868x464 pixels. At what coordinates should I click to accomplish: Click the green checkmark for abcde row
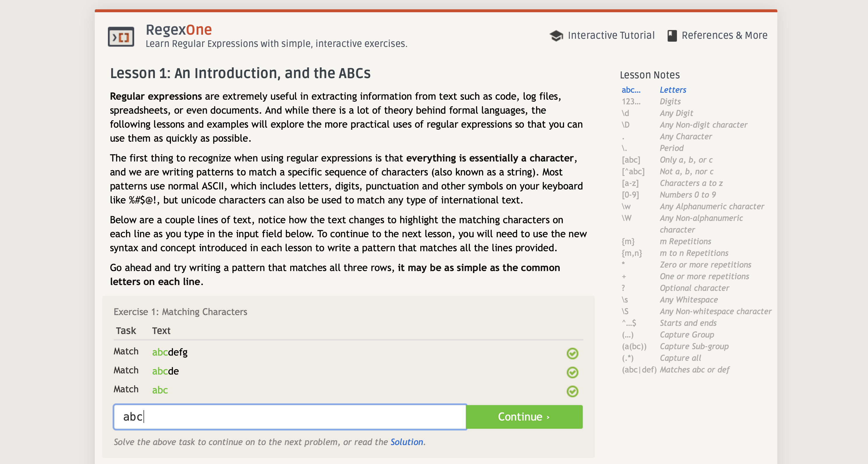point(572,372)
